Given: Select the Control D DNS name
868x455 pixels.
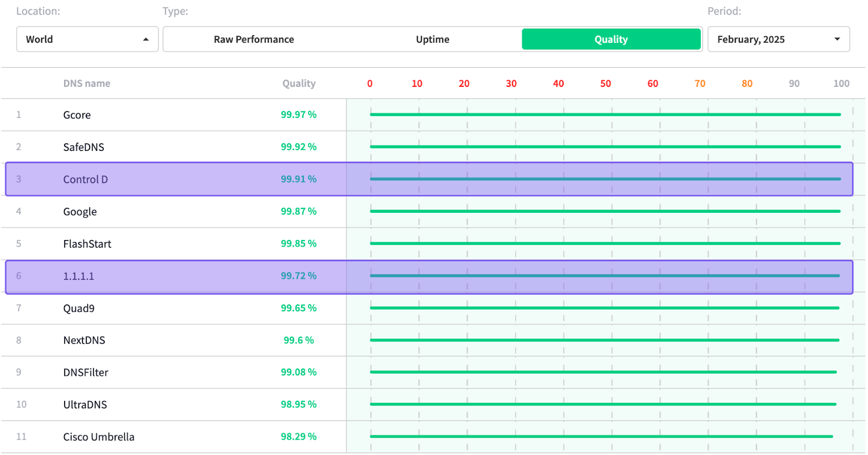Looking at the screenshot, I should tap(86, 179).
